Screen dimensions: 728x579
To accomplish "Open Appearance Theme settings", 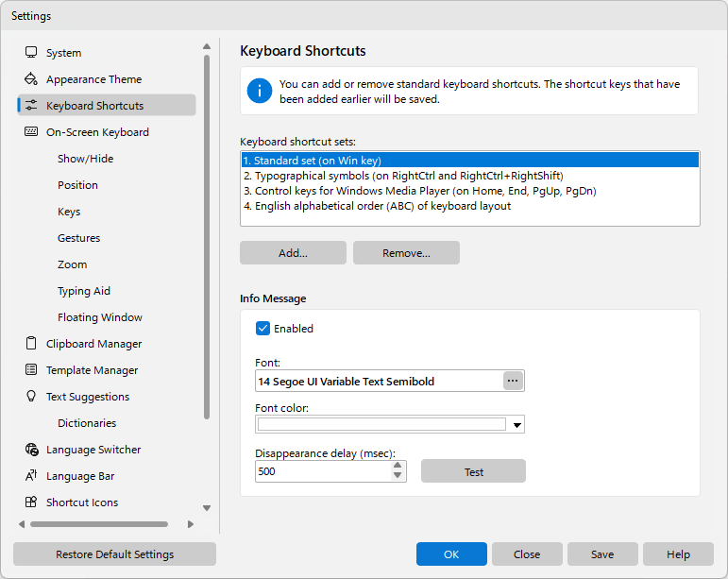I will point(93,79).
